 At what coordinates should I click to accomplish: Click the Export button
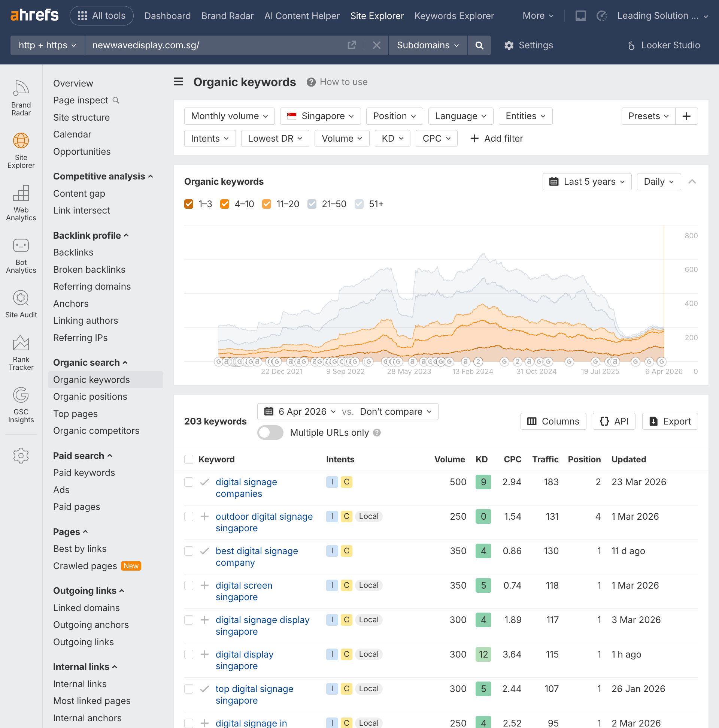pos(670,421)
